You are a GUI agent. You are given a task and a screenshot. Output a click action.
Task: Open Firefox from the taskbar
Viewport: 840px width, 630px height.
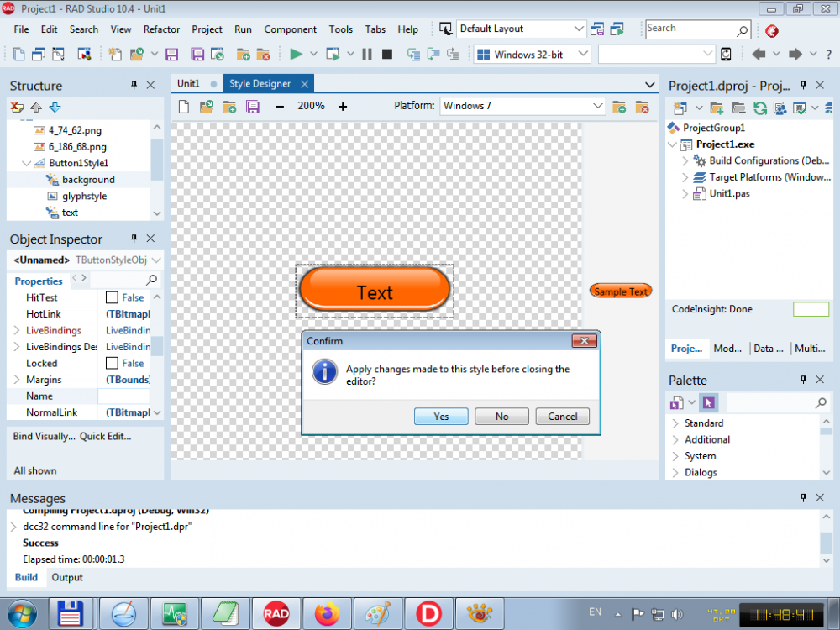327,613
